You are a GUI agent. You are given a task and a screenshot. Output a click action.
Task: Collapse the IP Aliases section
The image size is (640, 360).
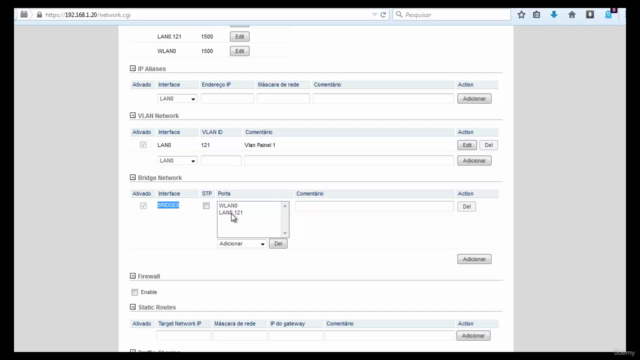coord(133,69)
